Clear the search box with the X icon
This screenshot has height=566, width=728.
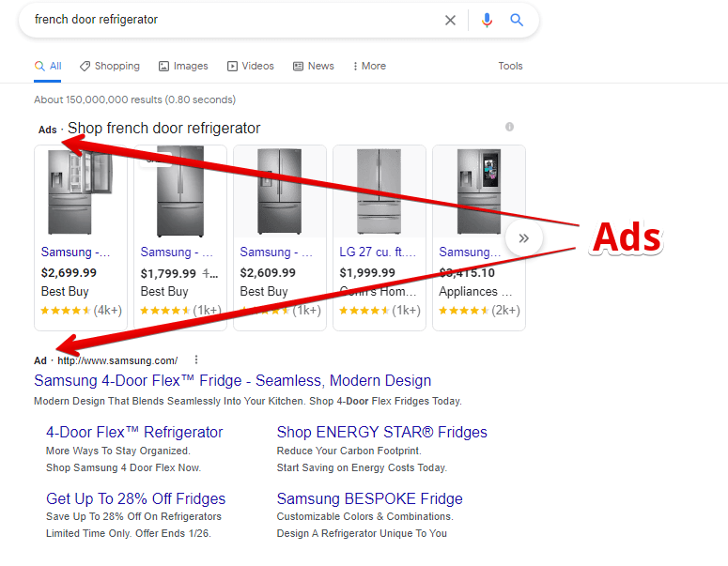pos(450,20)
